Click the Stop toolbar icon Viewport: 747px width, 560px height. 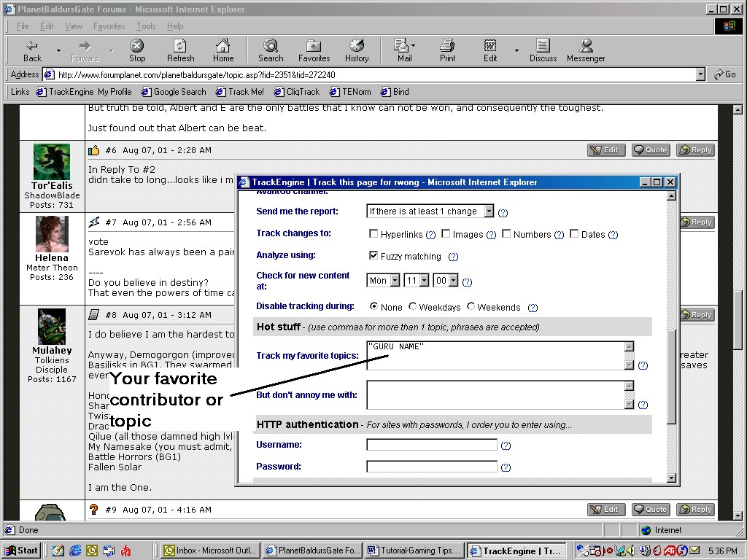coord(136,46)
